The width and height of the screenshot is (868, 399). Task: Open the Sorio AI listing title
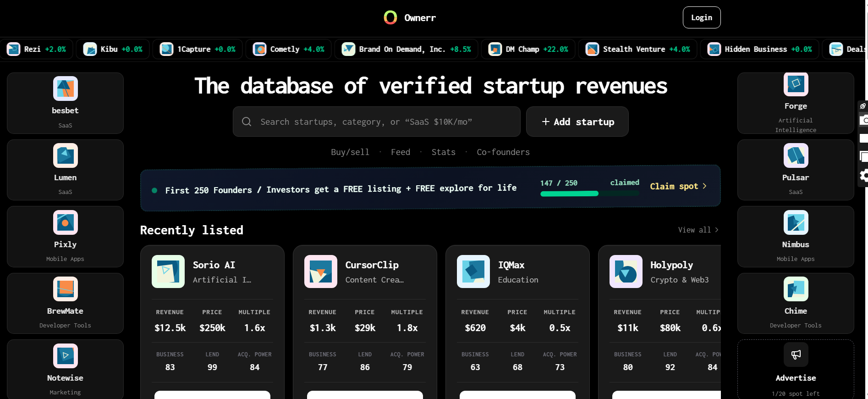[214, 265]
